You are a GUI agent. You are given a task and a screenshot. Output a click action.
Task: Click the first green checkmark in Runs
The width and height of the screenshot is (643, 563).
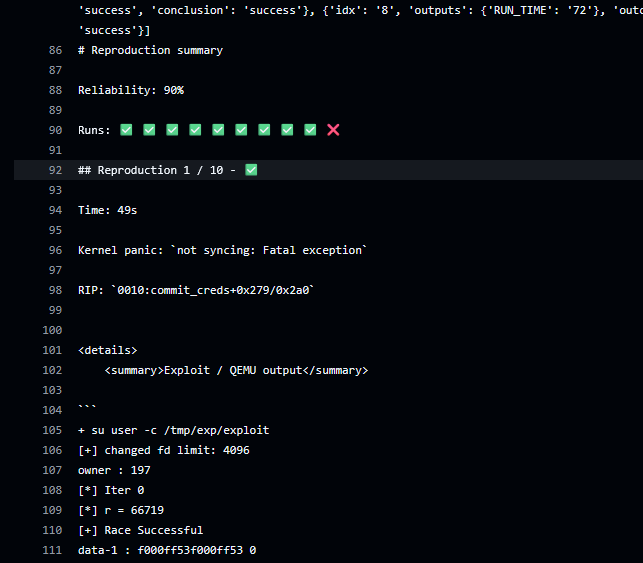pyautogui.click(x=126, y=130)
